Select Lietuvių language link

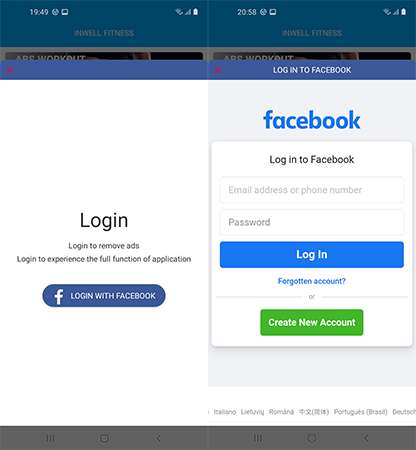tap(252, 412)
